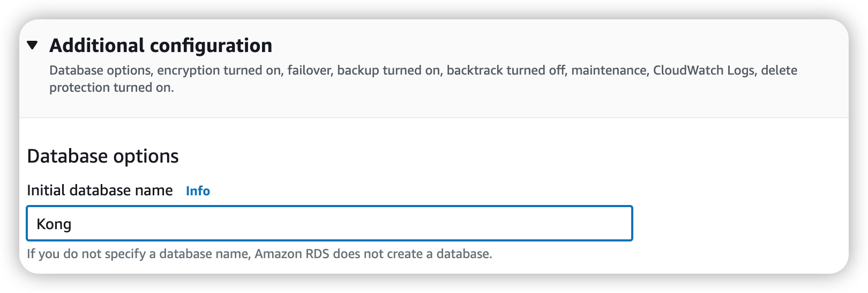
Task: Click 'failover' in the summary line
Action: tap(309, 70)
